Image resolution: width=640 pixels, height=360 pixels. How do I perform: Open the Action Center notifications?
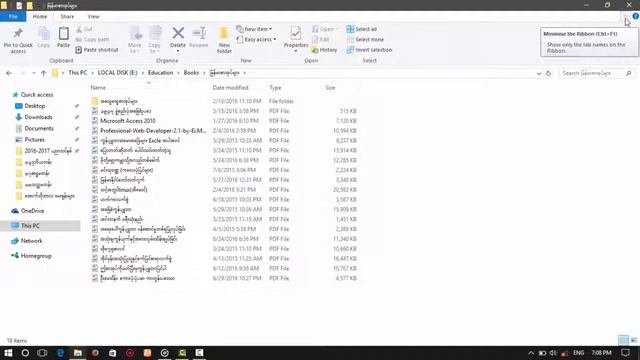625,353
